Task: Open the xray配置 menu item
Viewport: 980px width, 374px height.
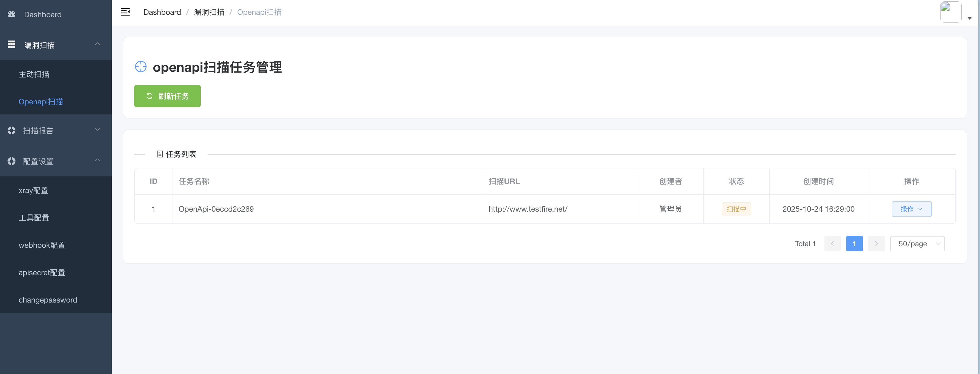Action: (33, 191)
